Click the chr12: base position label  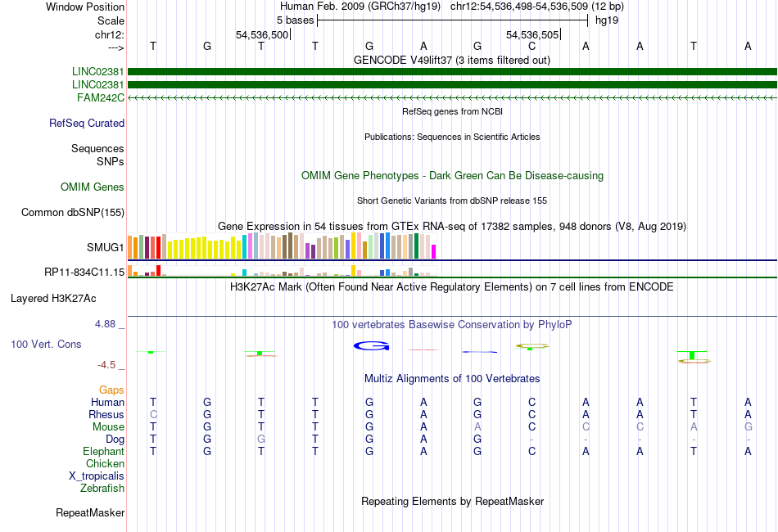point(110,34)
